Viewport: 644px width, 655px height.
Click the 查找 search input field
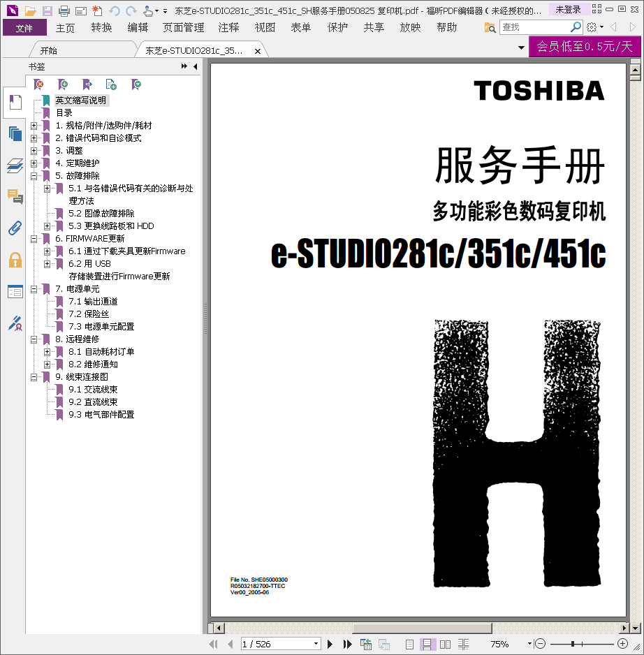[x=535, y=27]
